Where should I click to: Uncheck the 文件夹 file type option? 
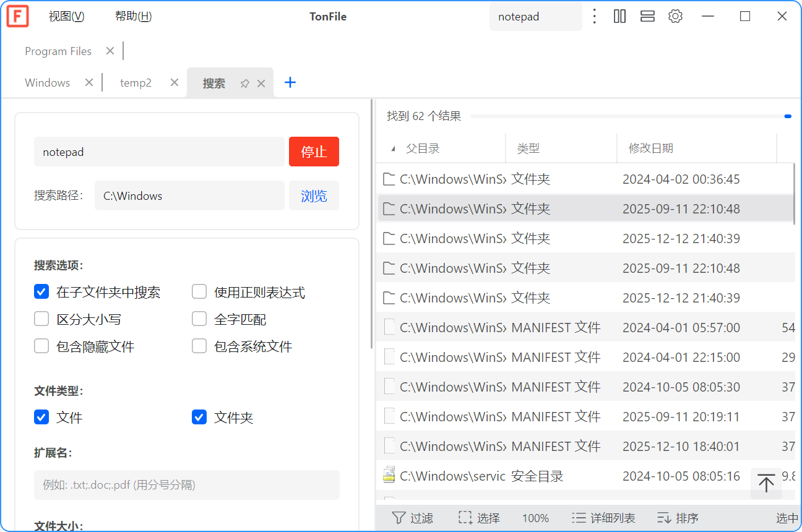point(199,417)
